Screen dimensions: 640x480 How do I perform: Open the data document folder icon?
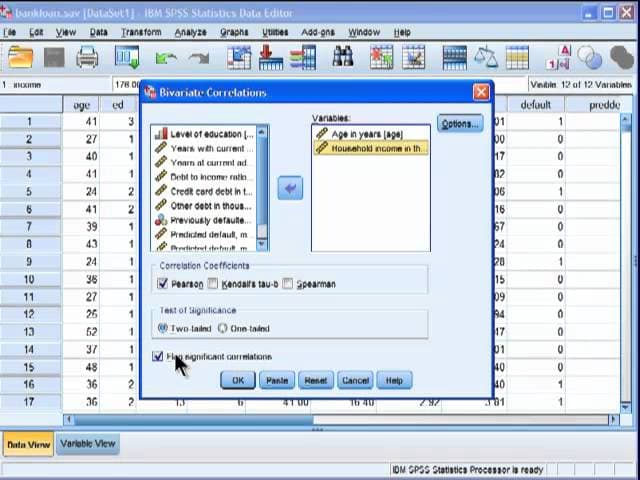[x=20, y=56]
